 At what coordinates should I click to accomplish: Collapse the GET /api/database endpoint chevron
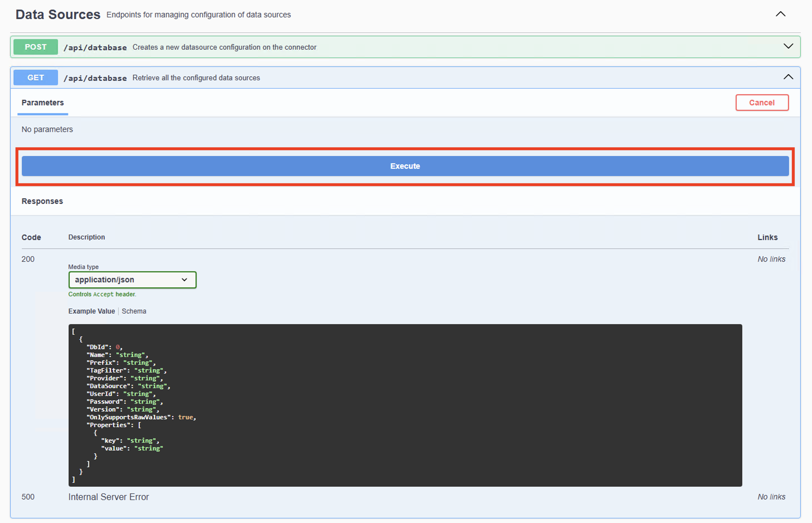788,77
